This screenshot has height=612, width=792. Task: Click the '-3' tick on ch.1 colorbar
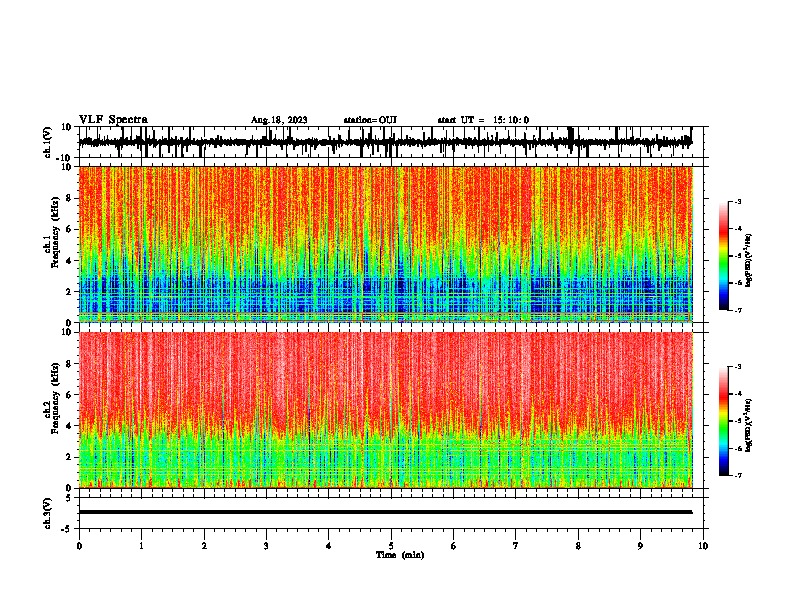coord(738,202)
